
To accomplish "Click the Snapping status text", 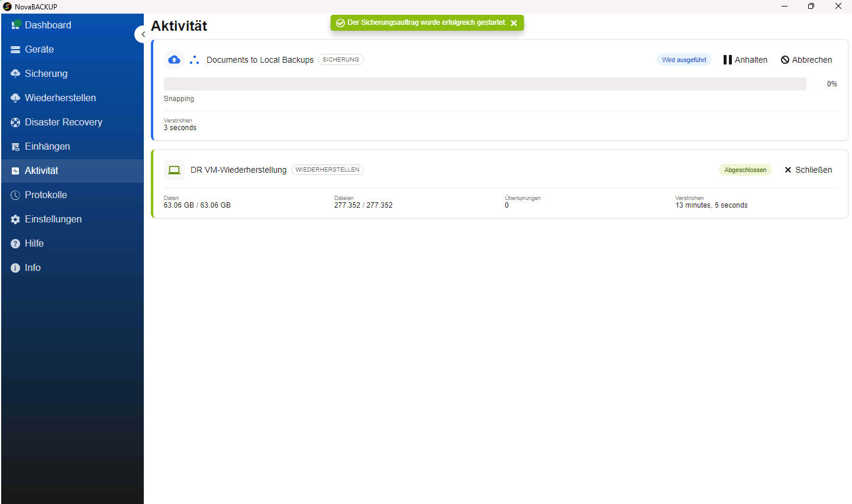I will [x=179, y=99].
